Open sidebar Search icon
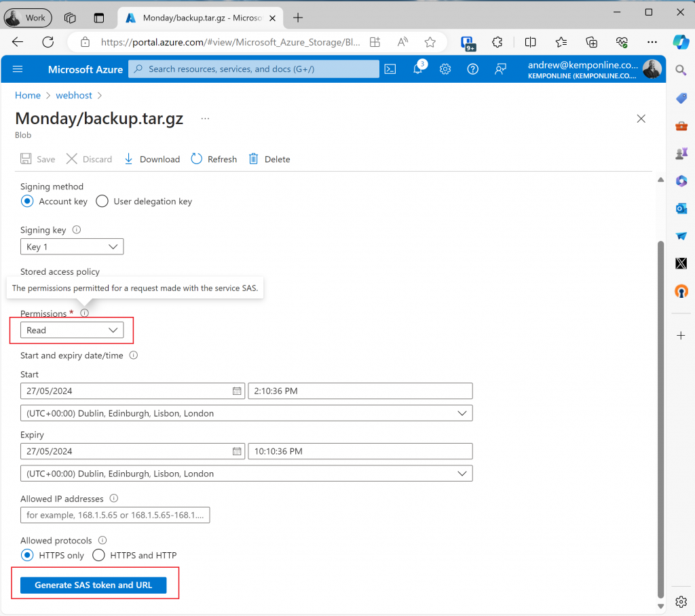This screenshot has width=695, height=616. pyautogui.click(x=681, y=70)
